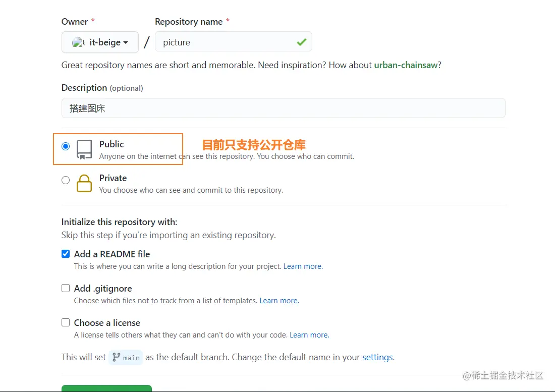The height and width of the screenshot is (392, 555).
Task: Click the green checkmark in repository name field
Action: (302, 42)
